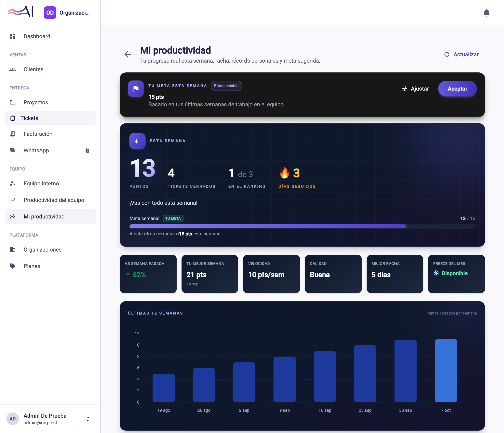
Task: Click the AI logo in top left
Action: [21, 12]
